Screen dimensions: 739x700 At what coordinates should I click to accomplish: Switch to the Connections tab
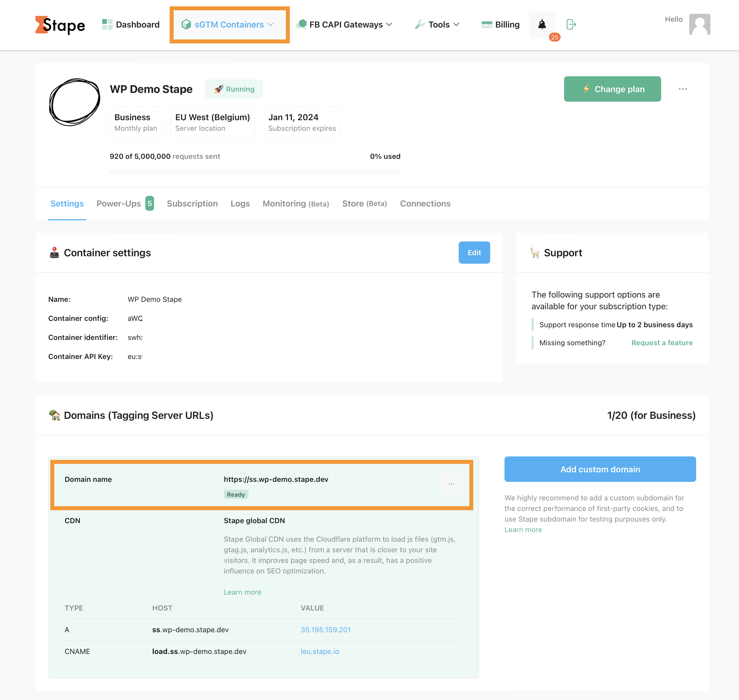point(425,204)
